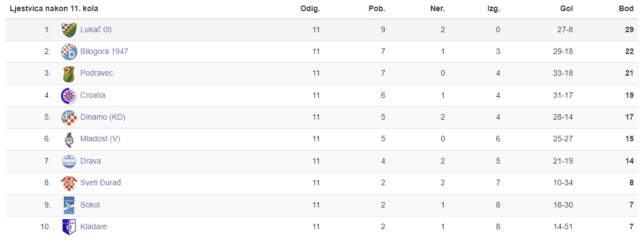Viewport: 644px width, 242px height.
Task: Click the Lukač 05 club crest
Action: (x=69, y=30)
